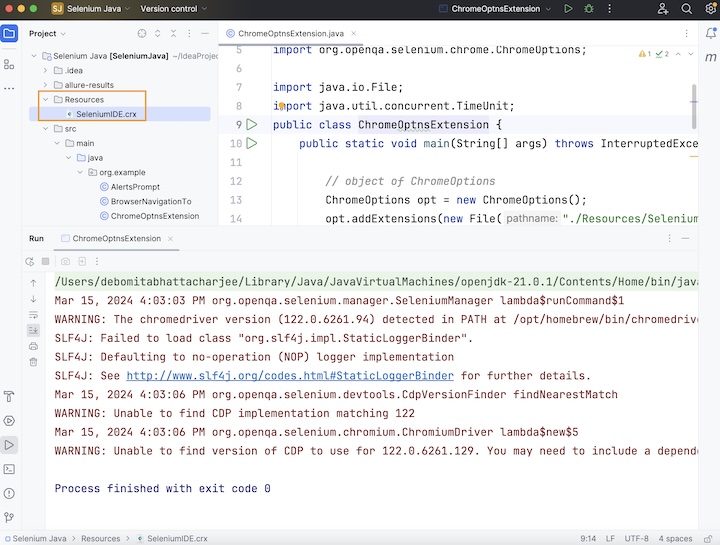
Task: Click the scroll up arrow in console
Action: tap(33, 283)
